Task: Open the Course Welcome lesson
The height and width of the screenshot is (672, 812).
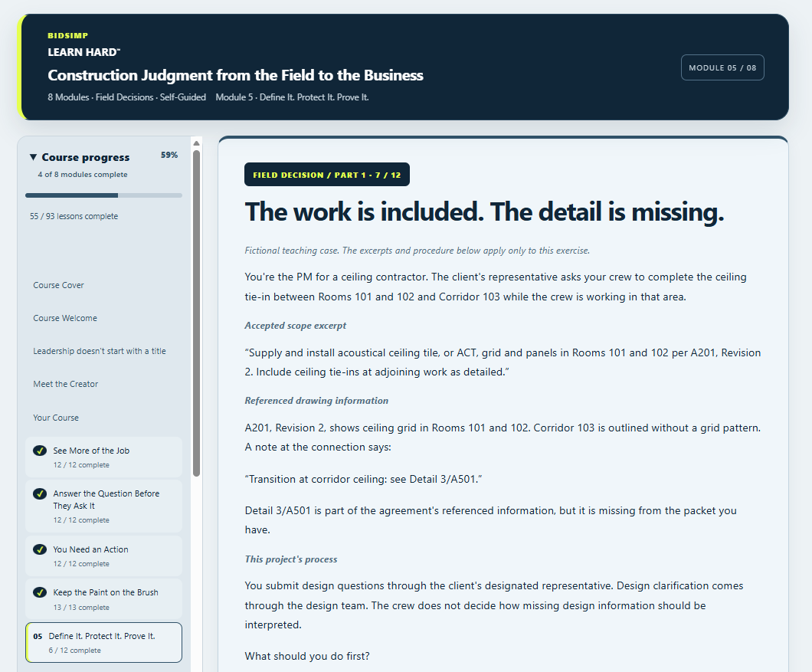Action: pos(65,318)
